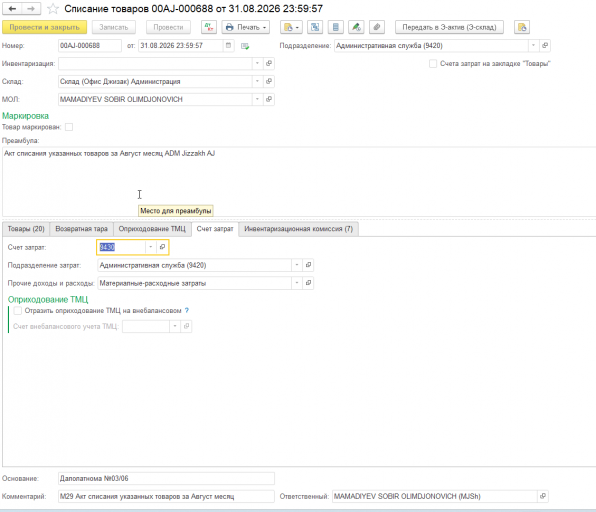Screen dimensions: 596x512
Task: Click Передать в 3-актив (3-склад) button
Action: tap(449, 27)
